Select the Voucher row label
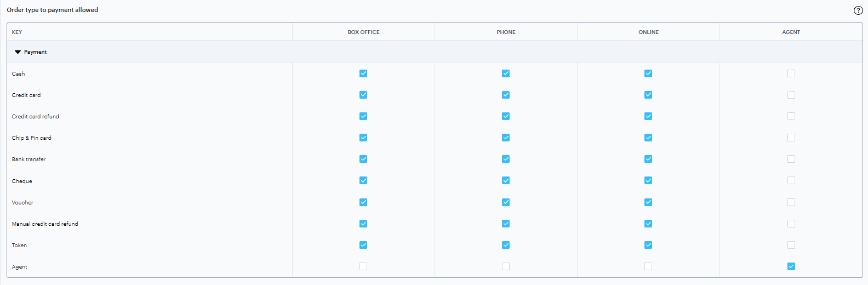 coord(22,203)
